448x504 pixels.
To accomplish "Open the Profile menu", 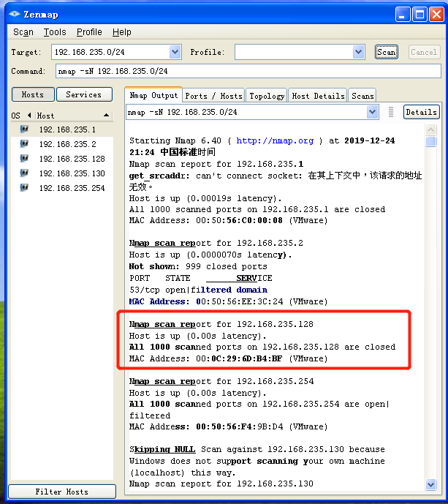I will pyautogui.click(x=89, y=32).
